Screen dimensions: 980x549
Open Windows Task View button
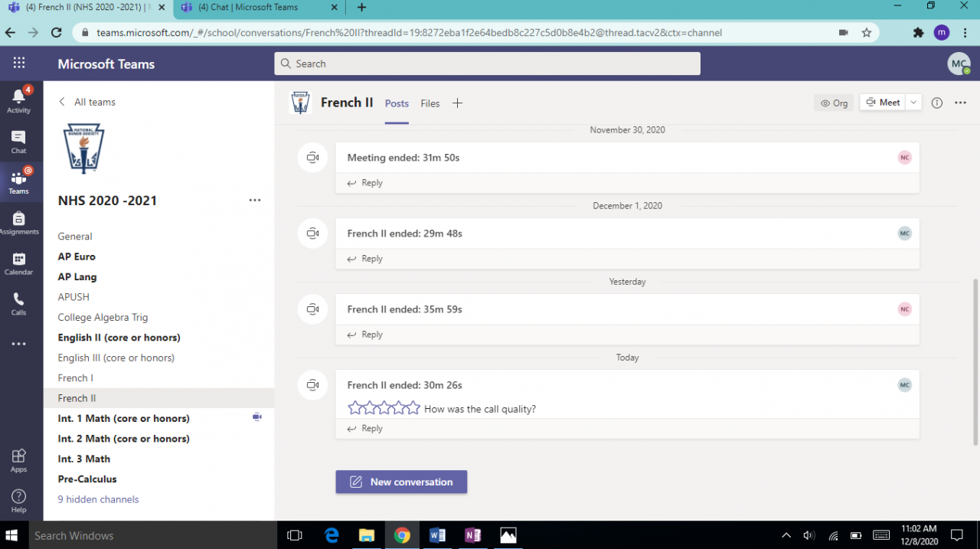pos(295,535)
